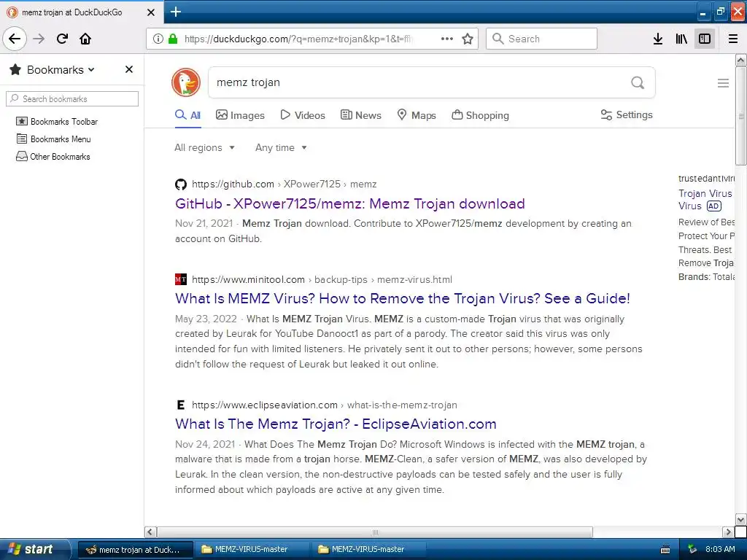
Task: Switch to the Maps tab
Action: tap(417, 115)
